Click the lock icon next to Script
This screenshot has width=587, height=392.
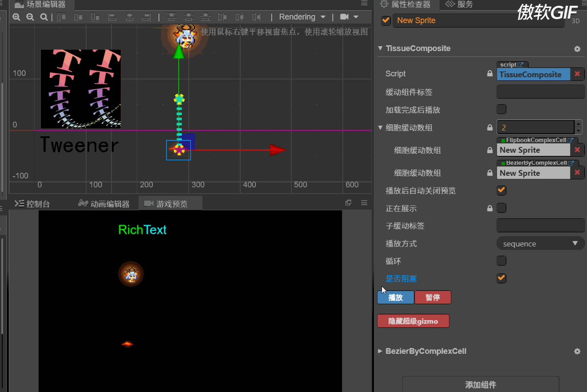(x=490, y=74)
